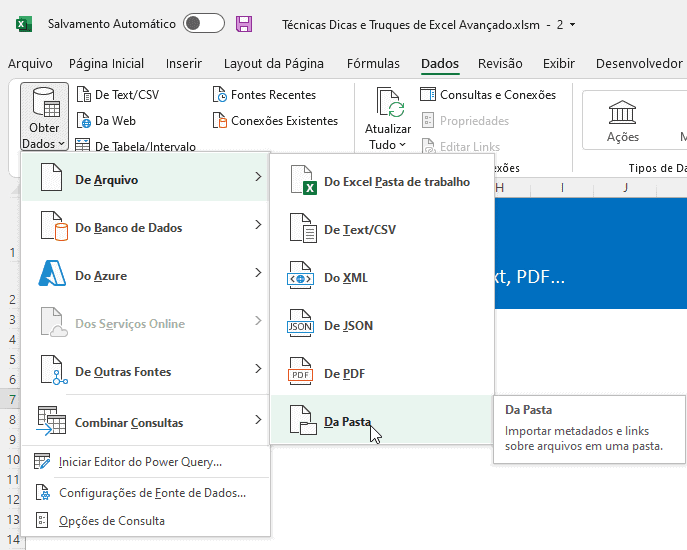This screenshot has width=687, height=550.
Task: Open Opções de Consulta
Action: click(145, 521)
